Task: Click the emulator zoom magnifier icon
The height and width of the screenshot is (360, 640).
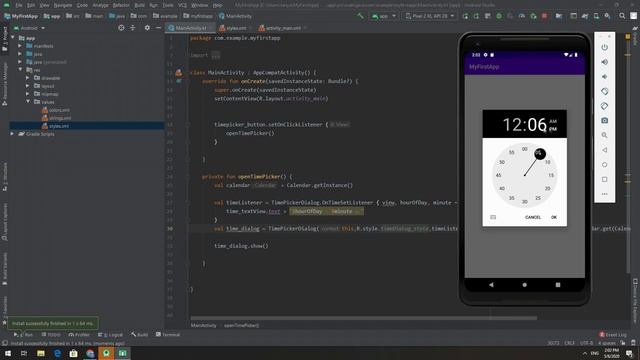Action: (x=604, y=135)
